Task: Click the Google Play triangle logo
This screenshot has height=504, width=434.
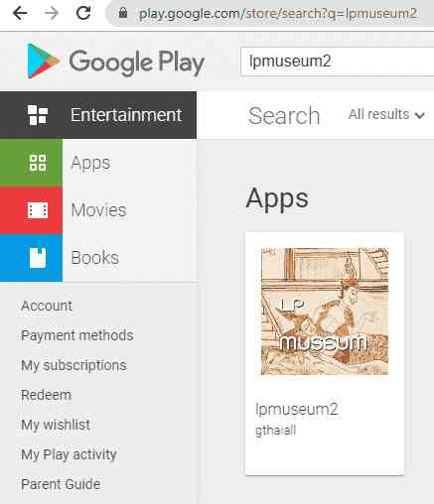Action: (x=43, y=62)
